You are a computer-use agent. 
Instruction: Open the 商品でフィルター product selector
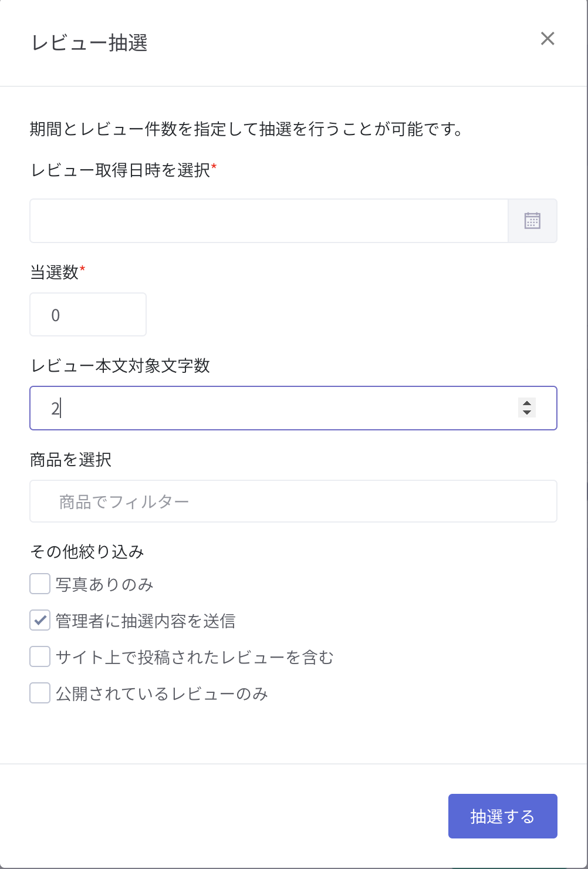293,501
